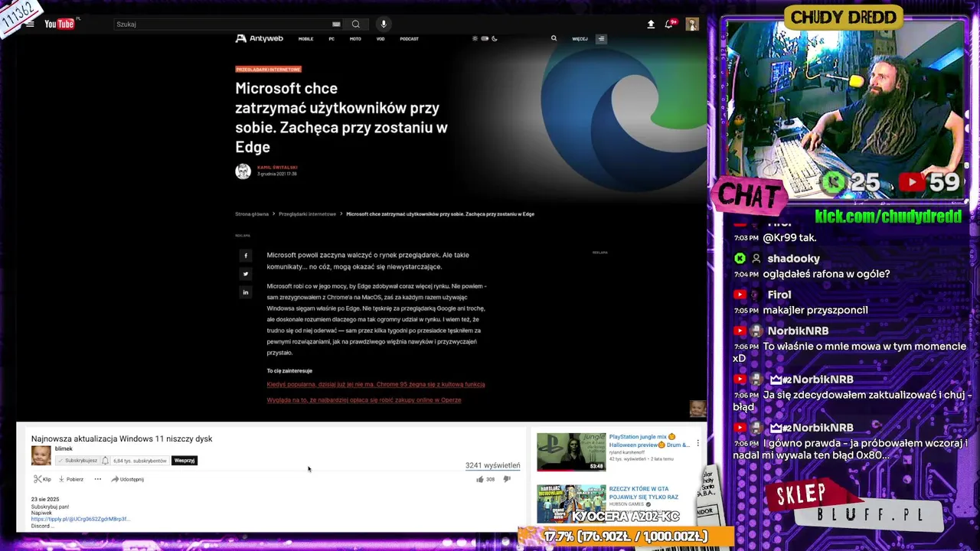This screenshot has height=551, width=980.
Task: Click the blimek channel avatar
Action: coord(41,455)
